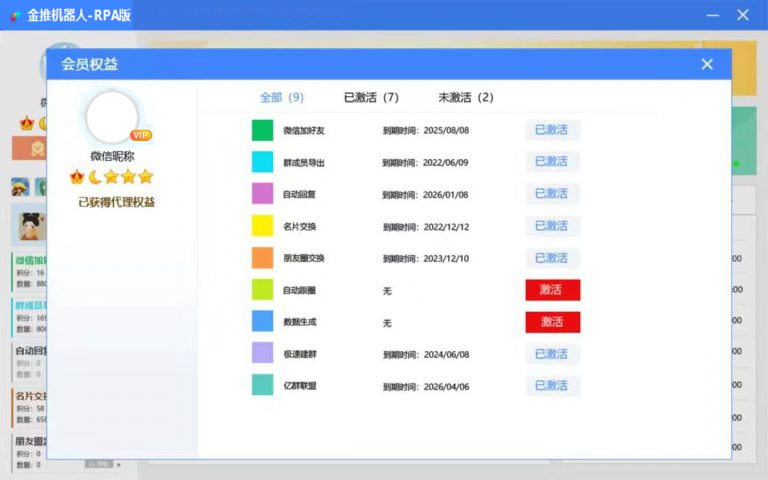Click the cyan 群成员导出 square icon
This screenshot has height=480, width=768.
coord(263,162)
